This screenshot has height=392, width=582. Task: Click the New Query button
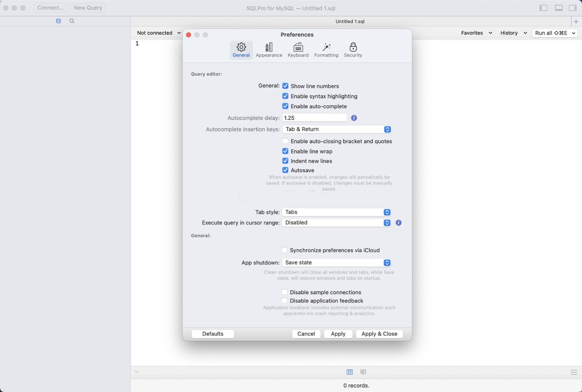pyautogui.click(x=88, y=8)
